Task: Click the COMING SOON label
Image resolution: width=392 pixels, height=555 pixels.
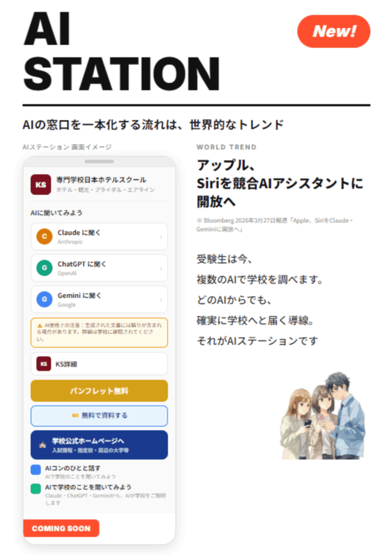Action: (61, 528)
